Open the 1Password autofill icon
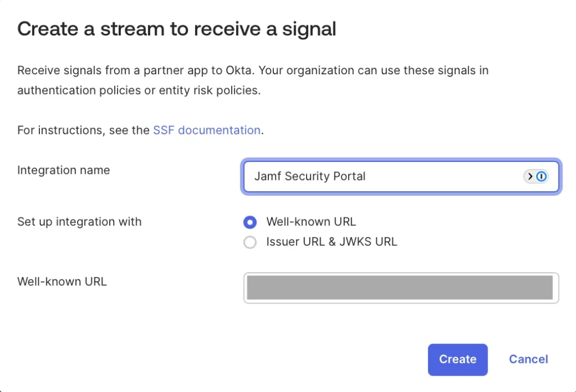Screen dimensions: 576x392 click(541, 177)
